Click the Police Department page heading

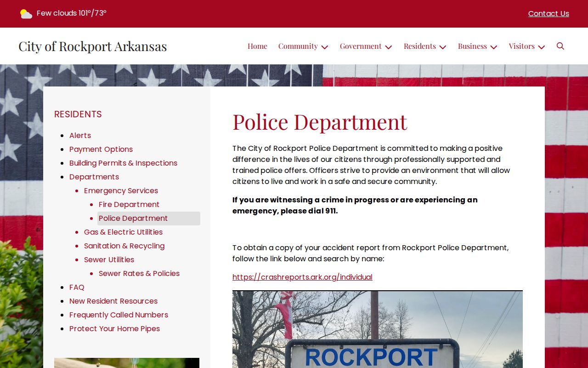point(320,122)
